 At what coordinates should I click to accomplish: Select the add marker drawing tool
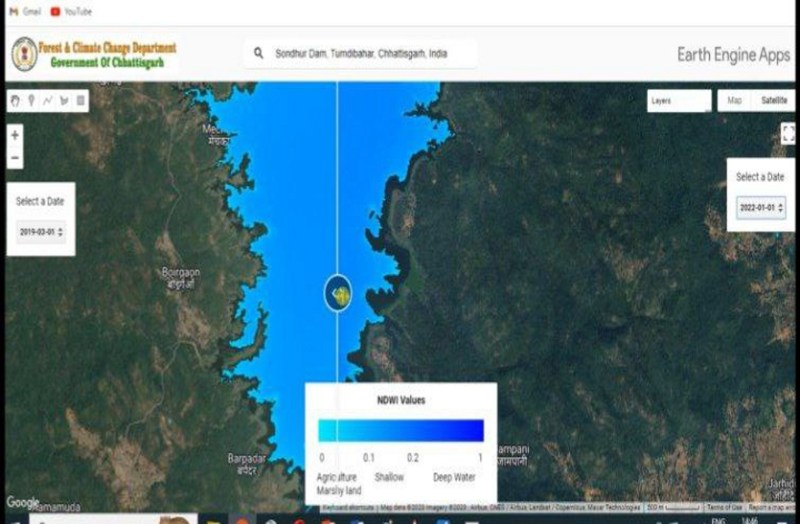click(31, 100)
